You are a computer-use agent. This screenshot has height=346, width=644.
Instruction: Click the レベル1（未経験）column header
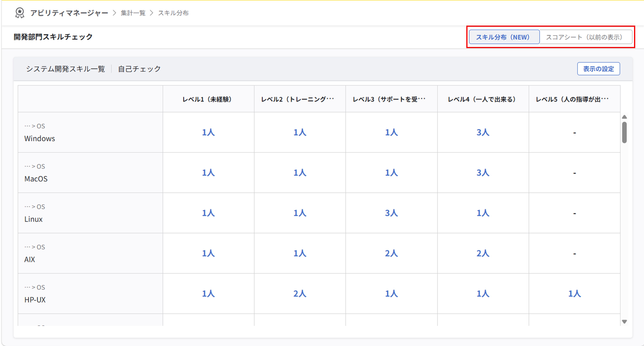tap(209, 99)
